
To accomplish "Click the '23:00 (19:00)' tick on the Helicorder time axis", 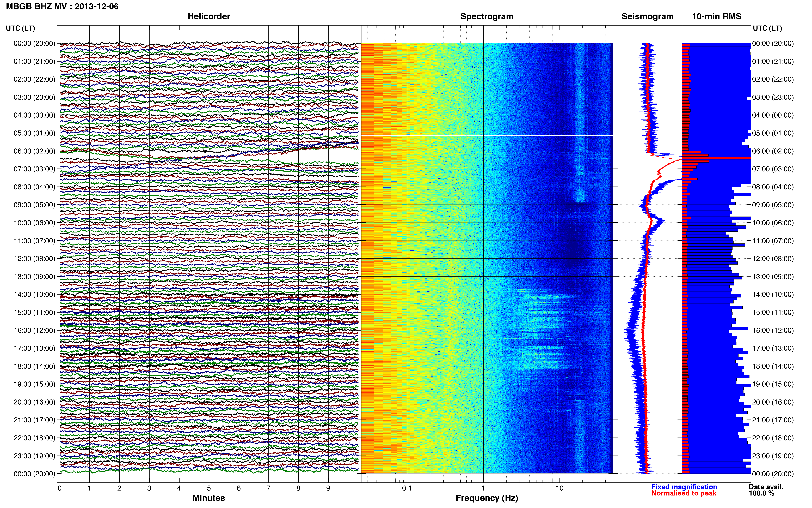I will (x=34, y=456).
